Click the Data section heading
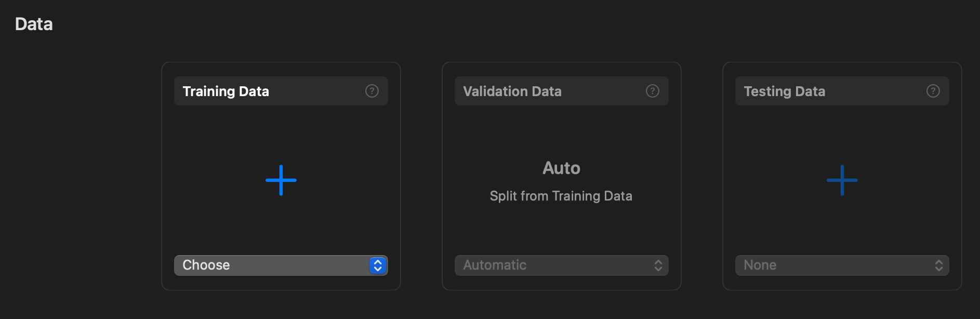Viewport: 980px width, 319px height. pos(34,24)
